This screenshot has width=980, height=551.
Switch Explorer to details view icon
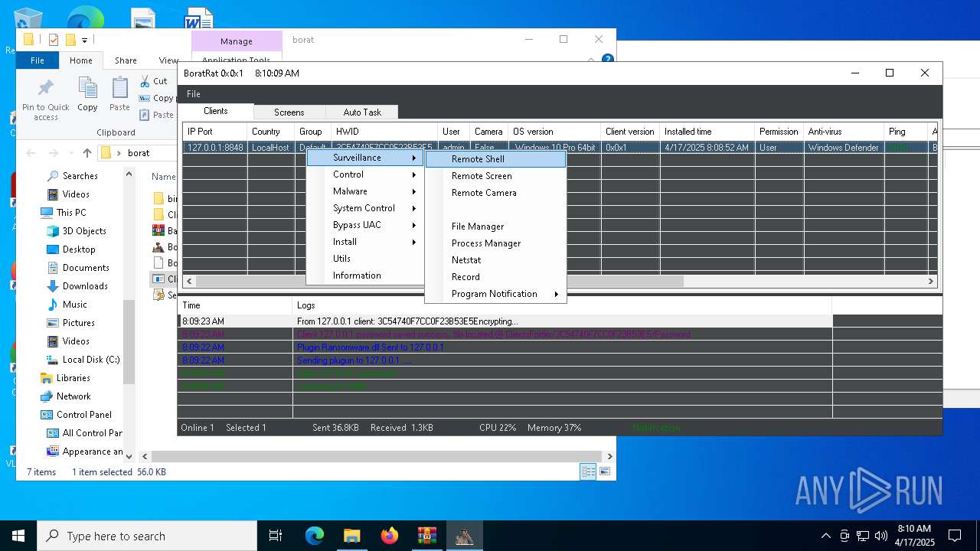click(x=588, y=472)
